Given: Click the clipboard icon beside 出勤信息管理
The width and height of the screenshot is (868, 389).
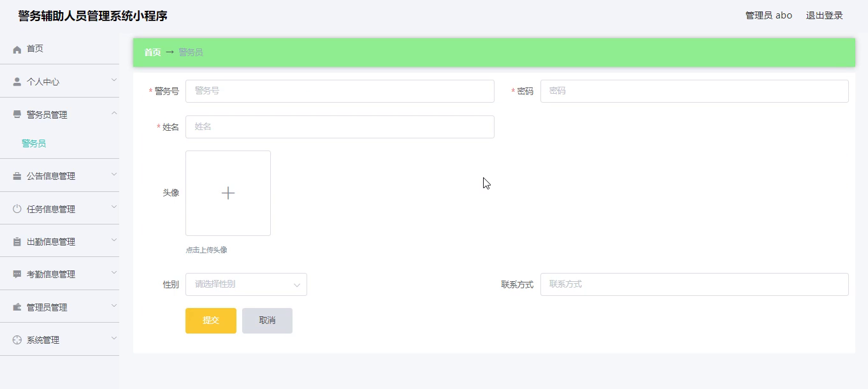Looking at the screenshot, I should pyautogui.click(x=17, y=242).
